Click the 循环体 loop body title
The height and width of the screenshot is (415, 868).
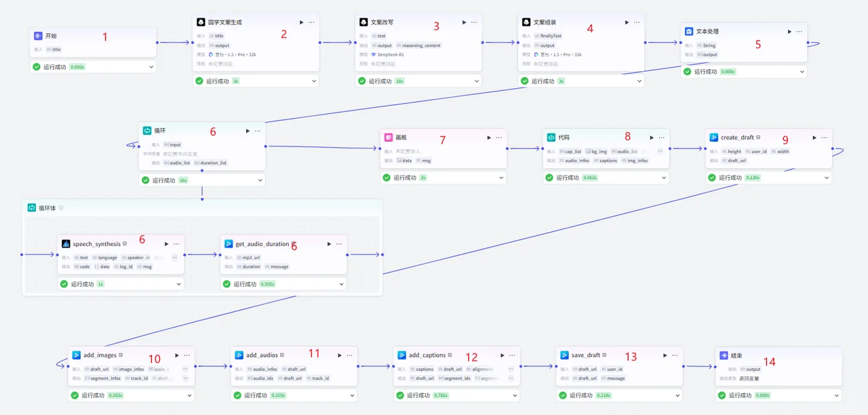[x=47, y=207]
